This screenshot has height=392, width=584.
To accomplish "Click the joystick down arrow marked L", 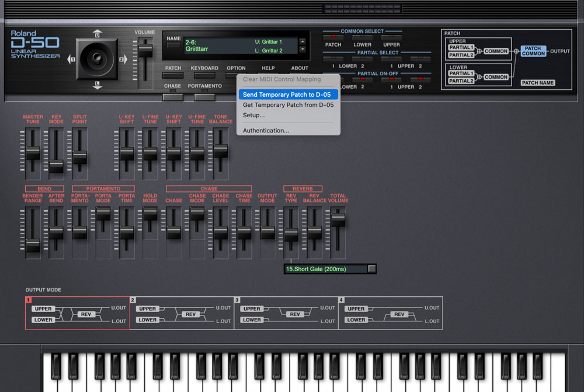I will (x=97, y=85).
